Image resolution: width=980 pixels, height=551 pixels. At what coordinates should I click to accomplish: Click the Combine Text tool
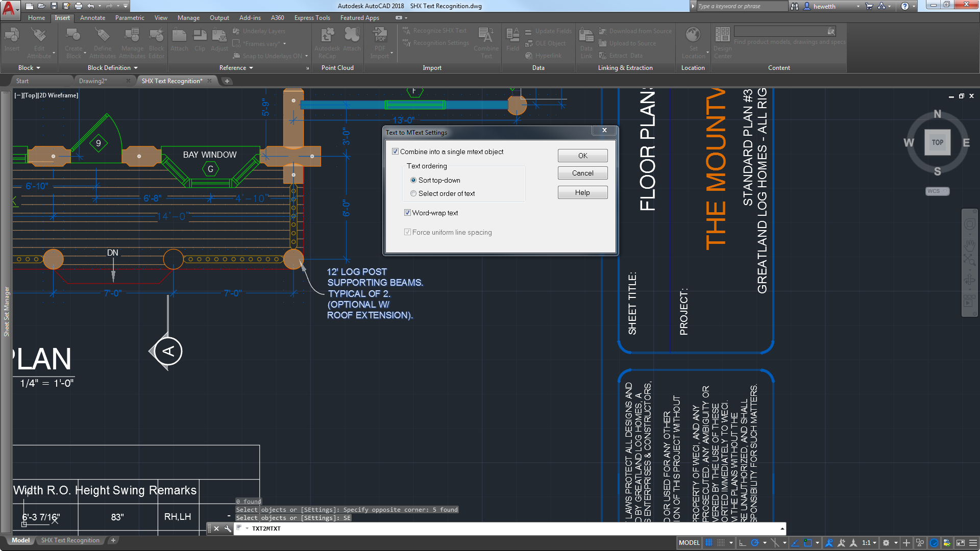coord(486,36)
